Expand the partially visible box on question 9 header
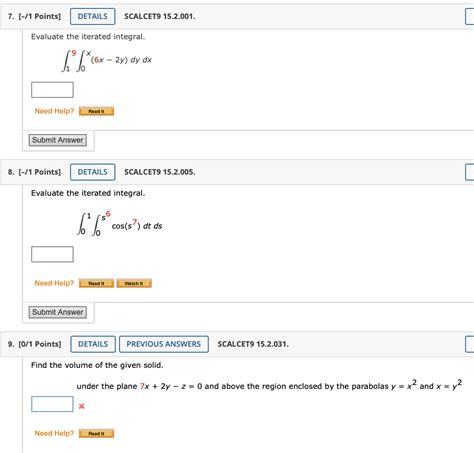Viewport: 474px width, 453px height. tap(470, 344)
